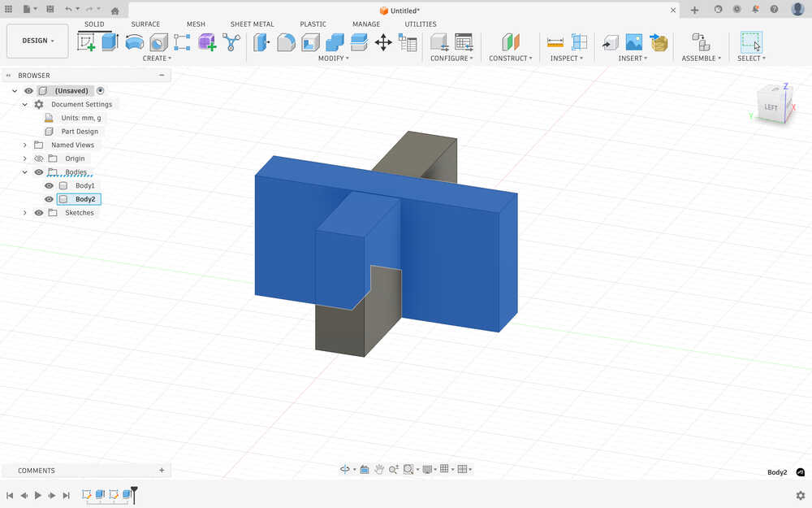Select Body1 in the browser tree
The height and width of the screenshot is (508, 812).
point(84,185)
